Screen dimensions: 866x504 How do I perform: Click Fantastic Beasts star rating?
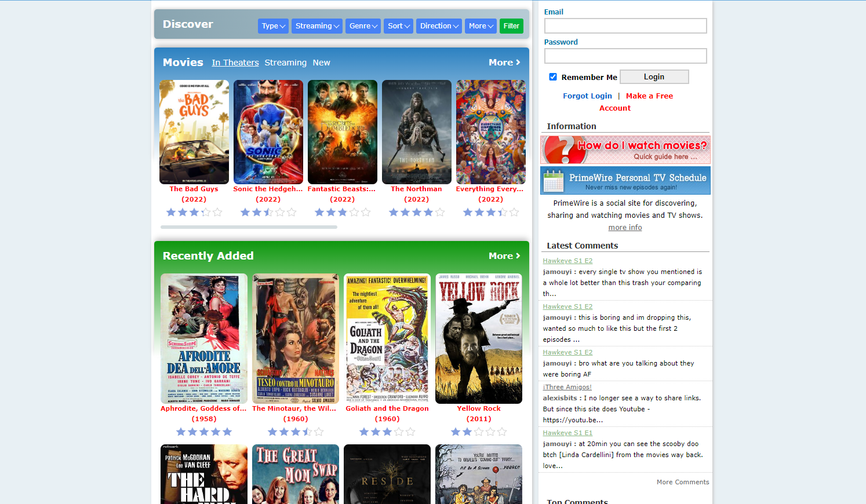pos(343,213)
